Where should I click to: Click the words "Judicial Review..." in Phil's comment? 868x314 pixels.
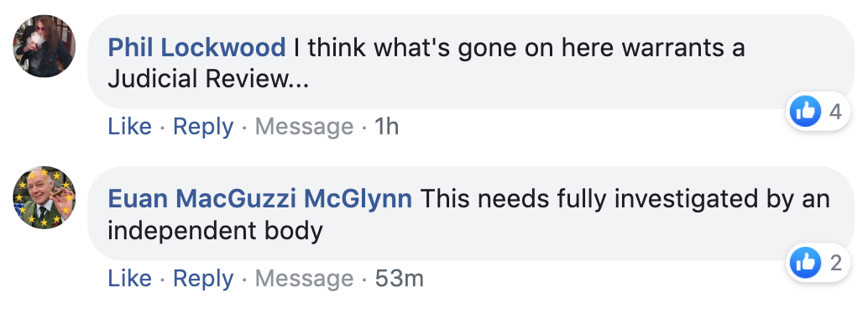[x=208, y=79]
